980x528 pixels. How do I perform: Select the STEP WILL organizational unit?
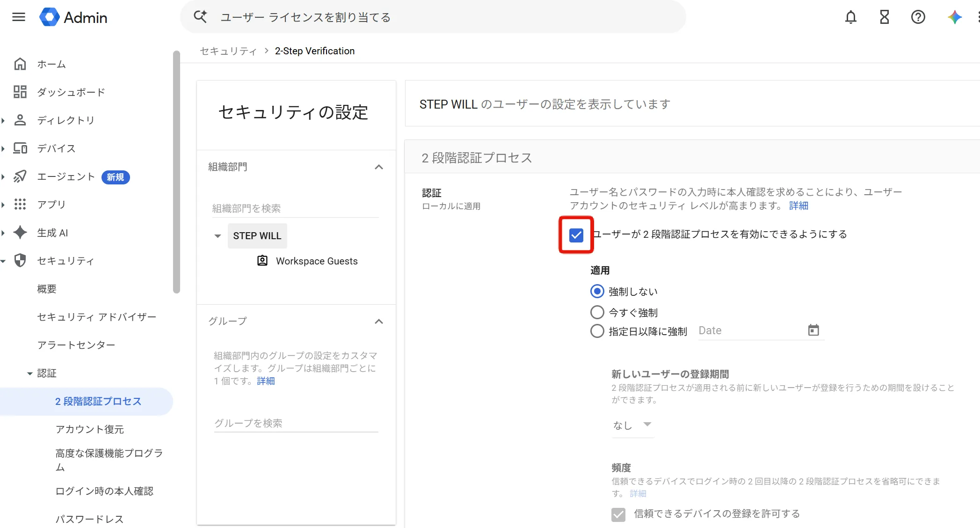point(257,235)
